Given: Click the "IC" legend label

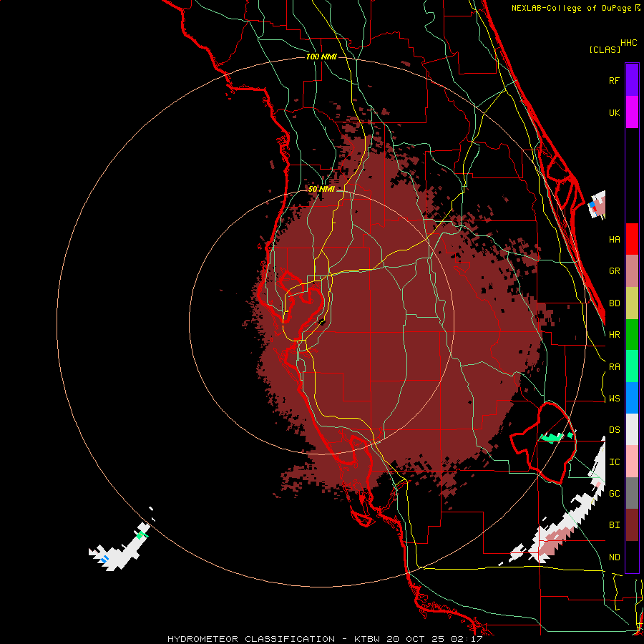Looking at the screenshot, I should pos(614,462).
